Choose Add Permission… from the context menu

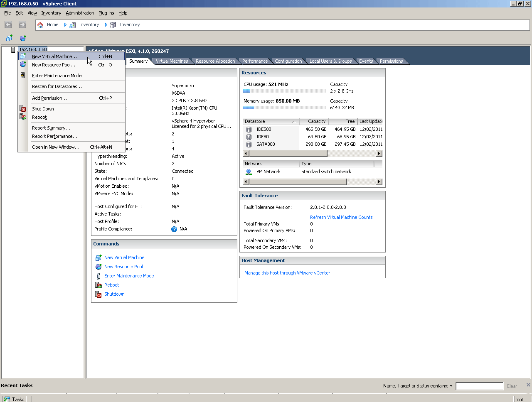pyautogui.click(x=71, y=98)
